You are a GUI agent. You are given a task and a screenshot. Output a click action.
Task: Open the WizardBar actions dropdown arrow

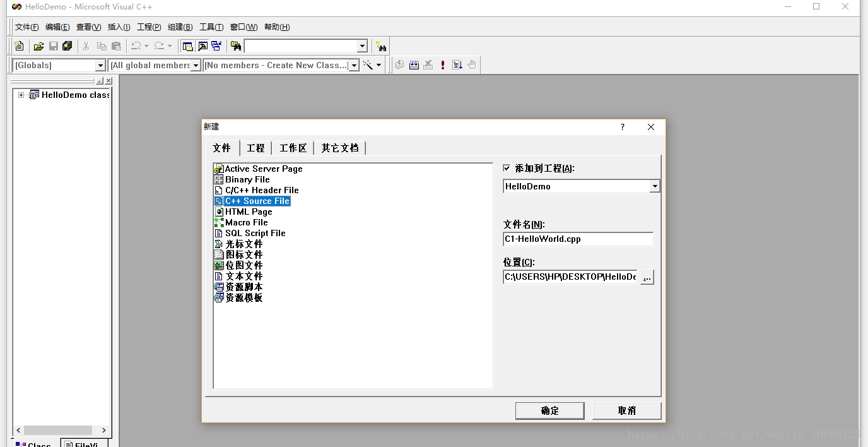(x=379, y=65)
